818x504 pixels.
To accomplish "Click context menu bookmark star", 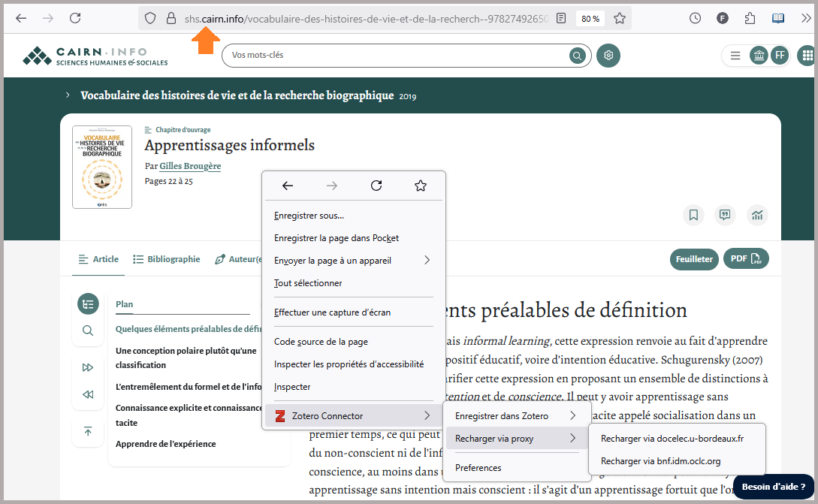I will click(421, 186).
